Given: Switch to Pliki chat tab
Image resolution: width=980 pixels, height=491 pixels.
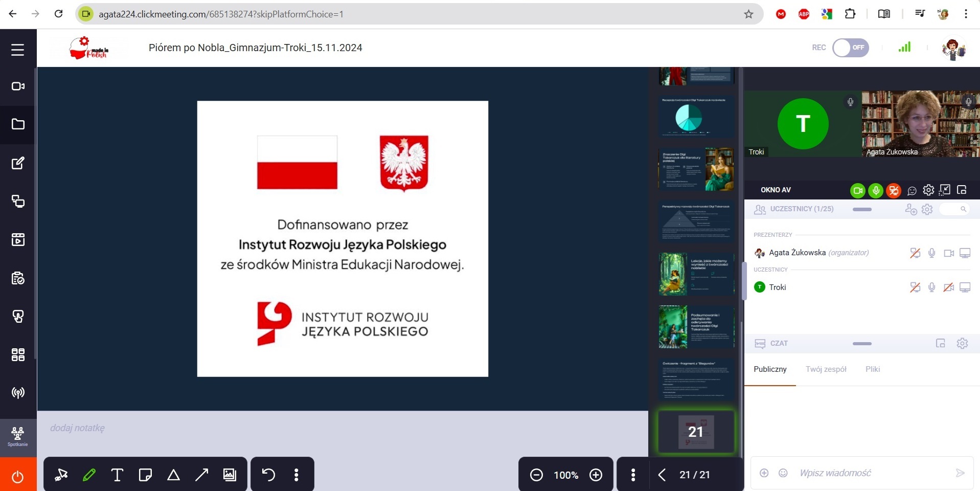Looking at the screenshot, I should coord(873,369).
